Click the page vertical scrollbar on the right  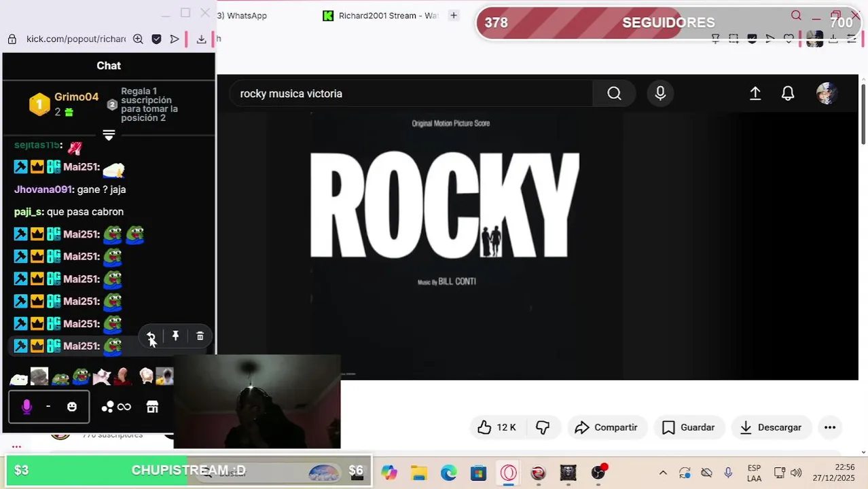tap(863, 113)
